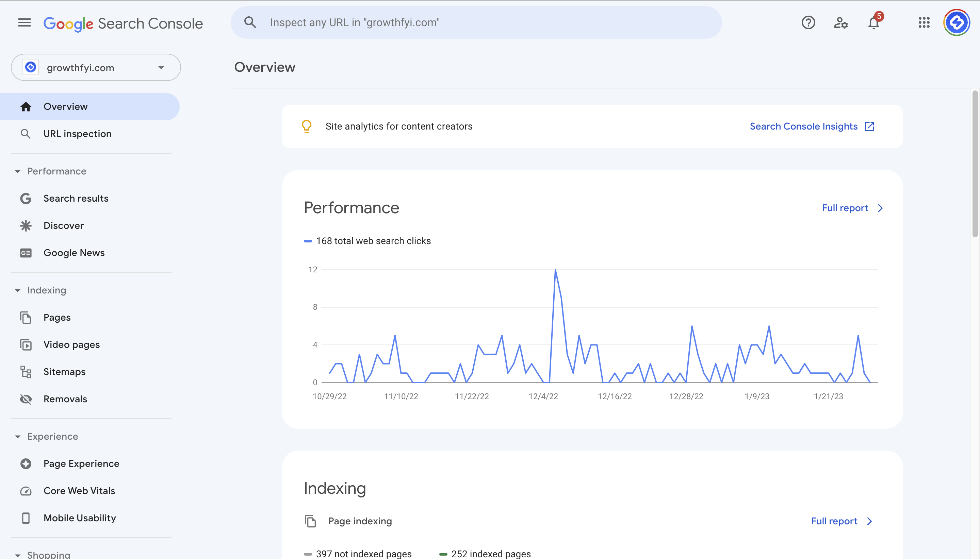Open the Discover report
980x559 pixels.
tap(63, 225)
